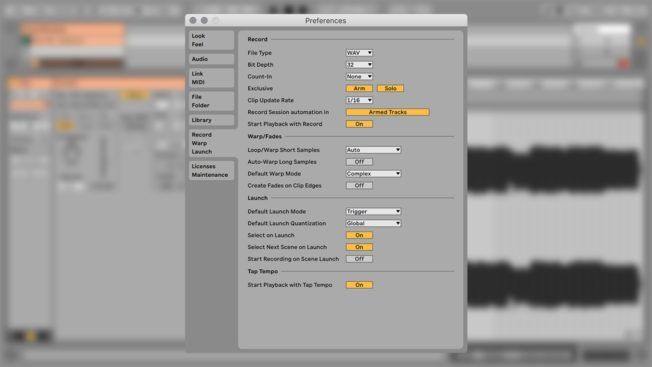Enable Start Recording on Scene Launch
Screen dimensions: 652x367
coord(359,259)
